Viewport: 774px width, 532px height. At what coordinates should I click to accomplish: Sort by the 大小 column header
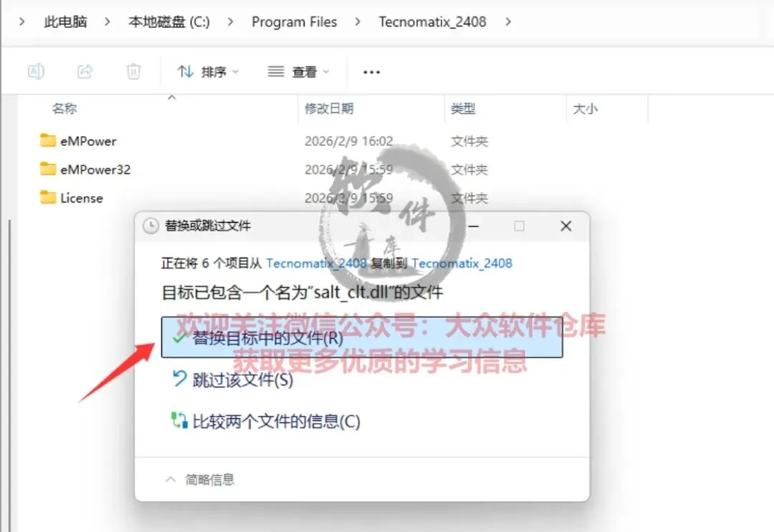(586, 108)
